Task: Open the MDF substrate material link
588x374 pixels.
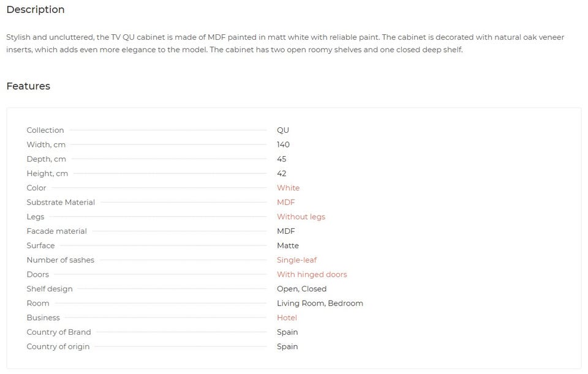Action: (285, 203)
